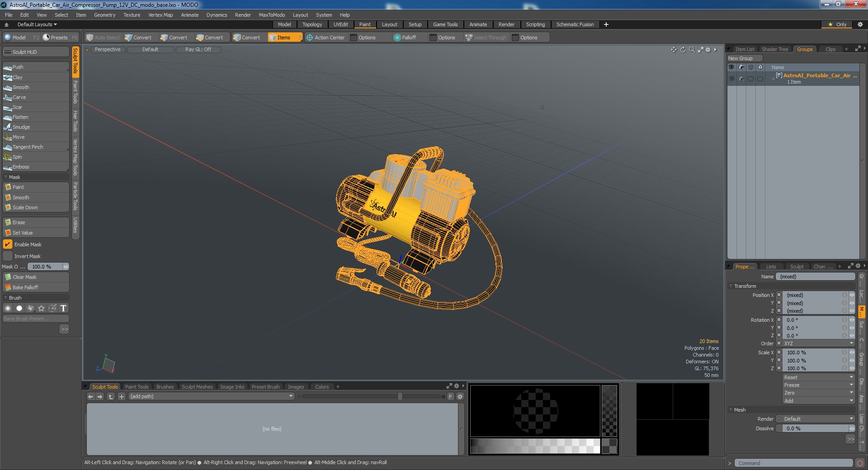
Task: Open the (add path) dropdown
Action: tap(212, 396)
